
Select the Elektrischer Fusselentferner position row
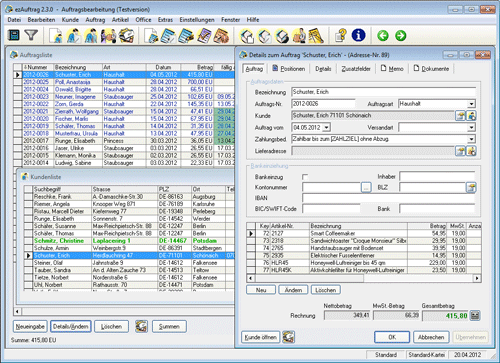pyautogui.click(x=364, y=255)
